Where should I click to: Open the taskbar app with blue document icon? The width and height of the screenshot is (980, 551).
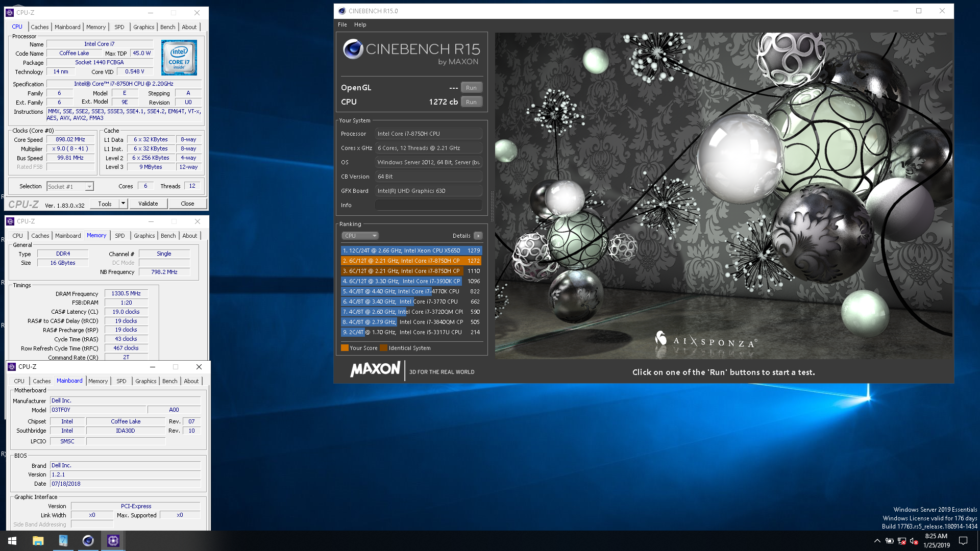(x=63, y=541)
